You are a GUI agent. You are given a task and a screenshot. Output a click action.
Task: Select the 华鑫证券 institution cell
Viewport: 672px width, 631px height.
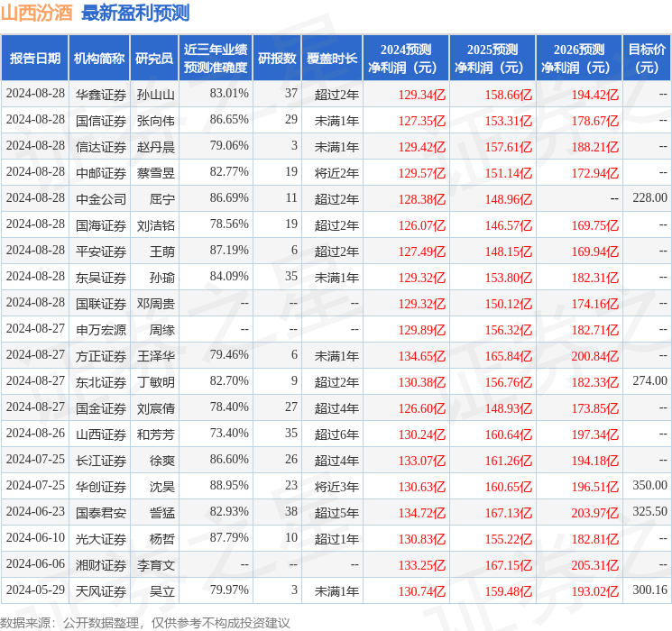coord(101,95)
